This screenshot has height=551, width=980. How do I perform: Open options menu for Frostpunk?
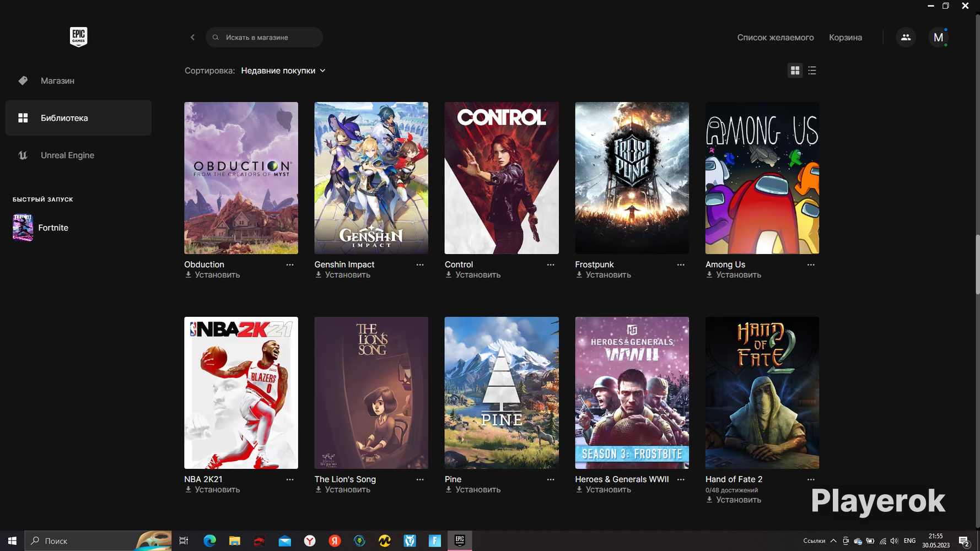click(681, 265)
